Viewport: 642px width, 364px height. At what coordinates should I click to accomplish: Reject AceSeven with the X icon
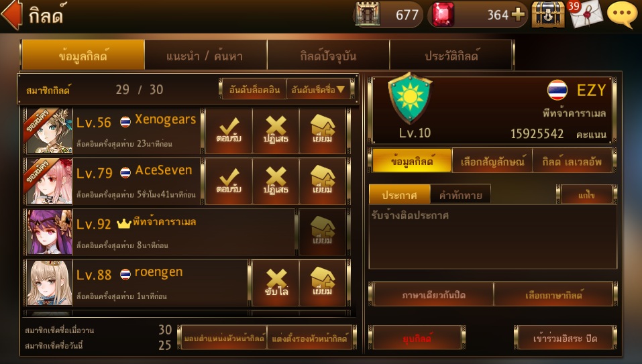[x=276, y=182]
